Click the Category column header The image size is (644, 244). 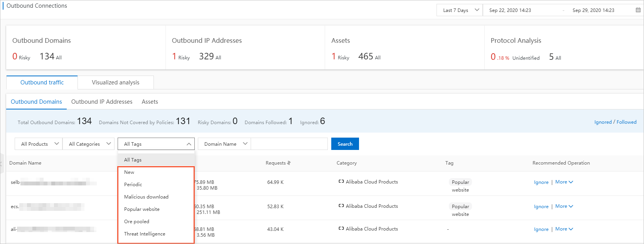coord(347,163)
